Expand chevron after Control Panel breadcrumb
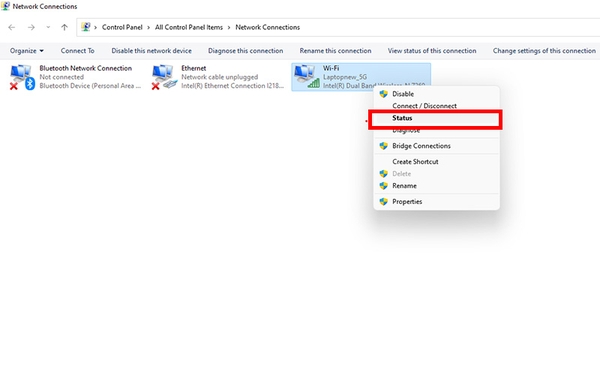 (148, 28)
